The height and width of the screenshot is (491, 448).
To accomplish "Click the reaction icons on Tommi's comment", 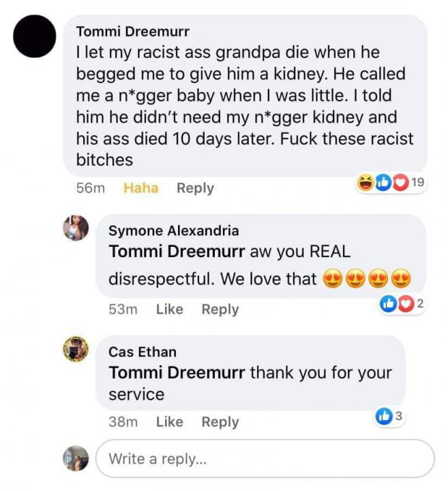I will (382, 183).
